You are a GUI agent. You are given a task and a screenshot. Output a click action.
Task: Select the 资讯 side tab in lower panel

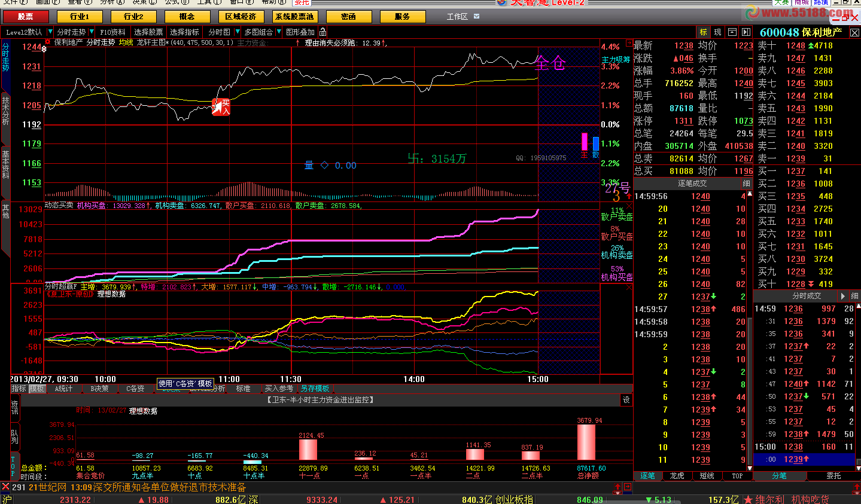tap(14, 408)
